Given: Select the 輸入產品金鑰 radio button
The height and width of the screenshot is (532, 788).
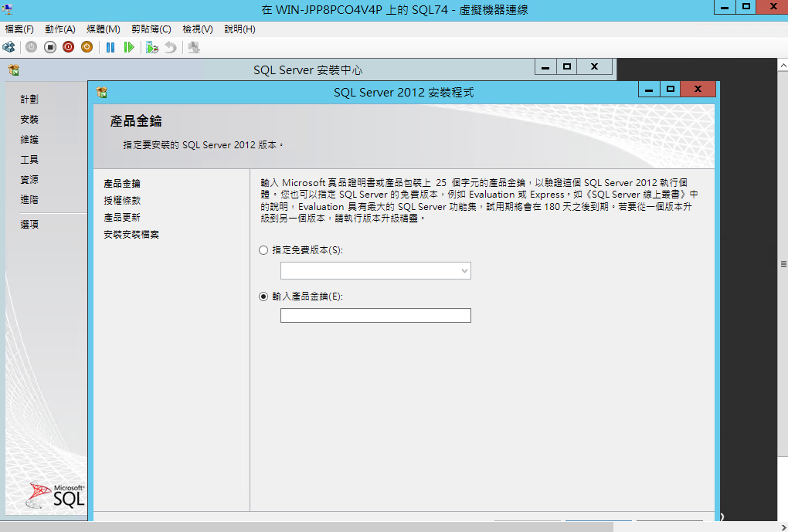Looking at the screenshot, I should point(263,297).
